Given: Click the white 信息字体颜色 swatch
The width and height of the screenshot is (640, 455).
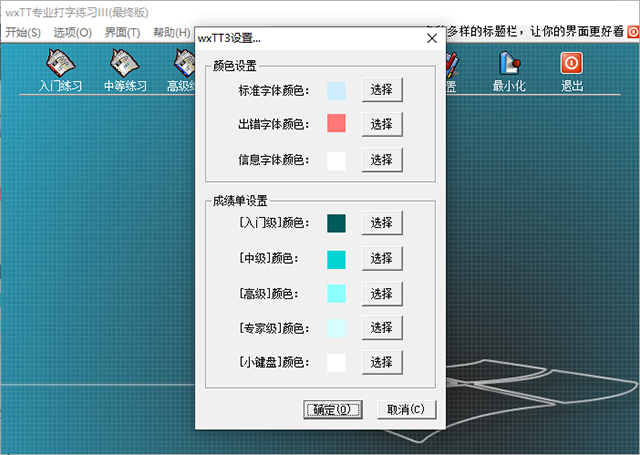Looking at the screenshot, I should (x=336, y=161).
